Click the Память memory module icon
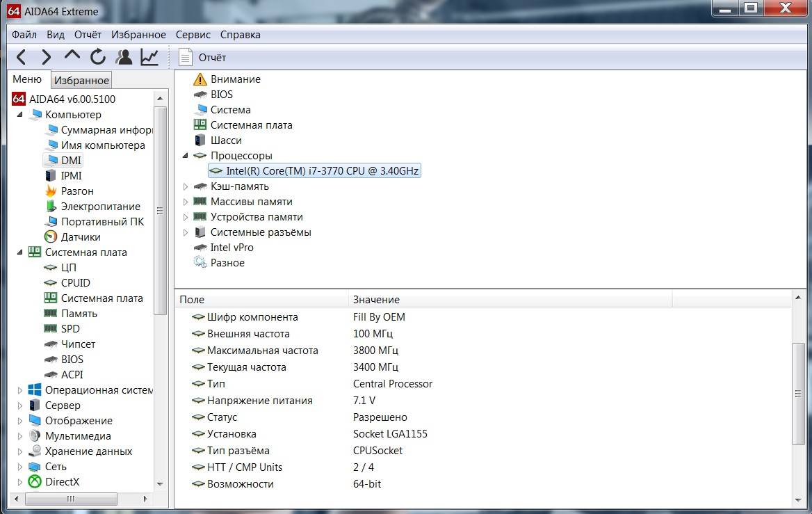This screenshot has width=812, height=514. click(x=50, y=314)
